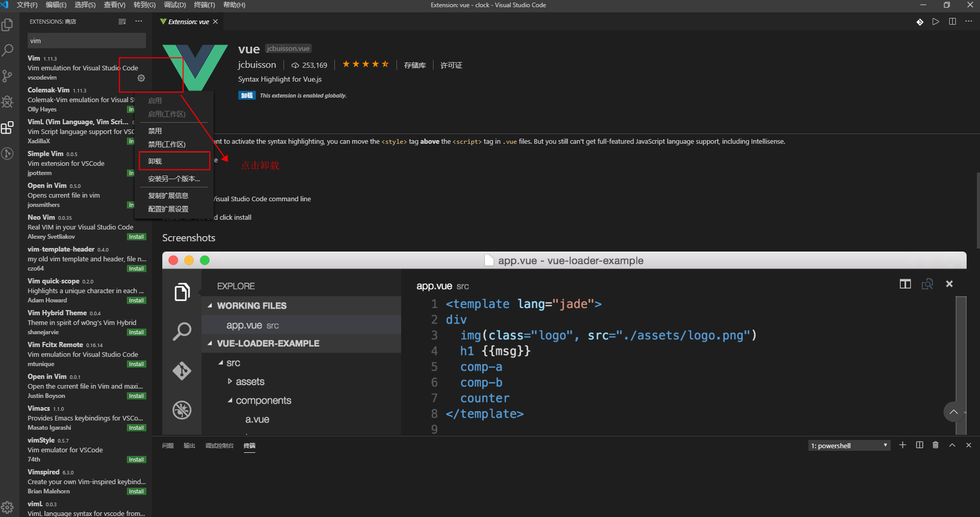Image resolution: width=980 pixels, height=517 pixels.
Task: Open the Search view icon
Action: (x=8, y=50)
